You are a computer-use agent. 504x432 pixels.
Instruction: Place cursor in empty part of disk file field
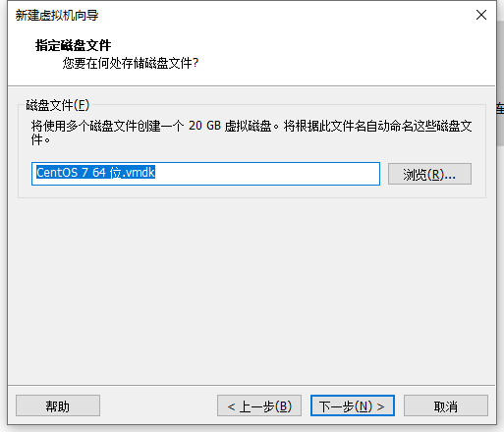(267, 174)
